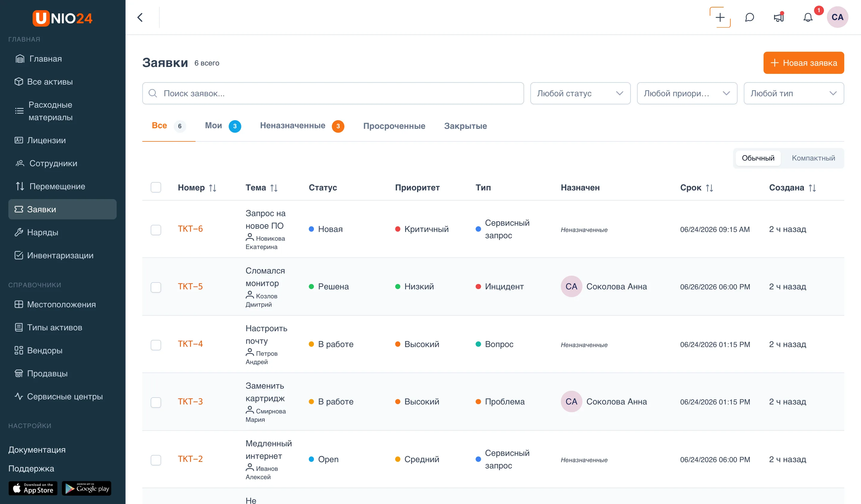This screenshot has width=861, height=504.
Task: Click the quick add plus icon in header
Action: [720, 17]
